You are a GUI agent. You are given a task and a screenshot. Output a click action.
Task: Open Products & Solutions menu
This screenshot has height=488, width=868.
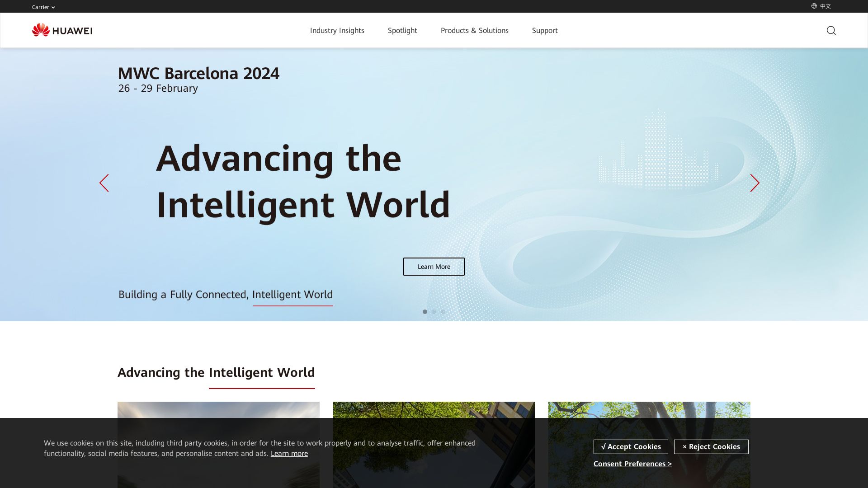[x=474, y=30]
